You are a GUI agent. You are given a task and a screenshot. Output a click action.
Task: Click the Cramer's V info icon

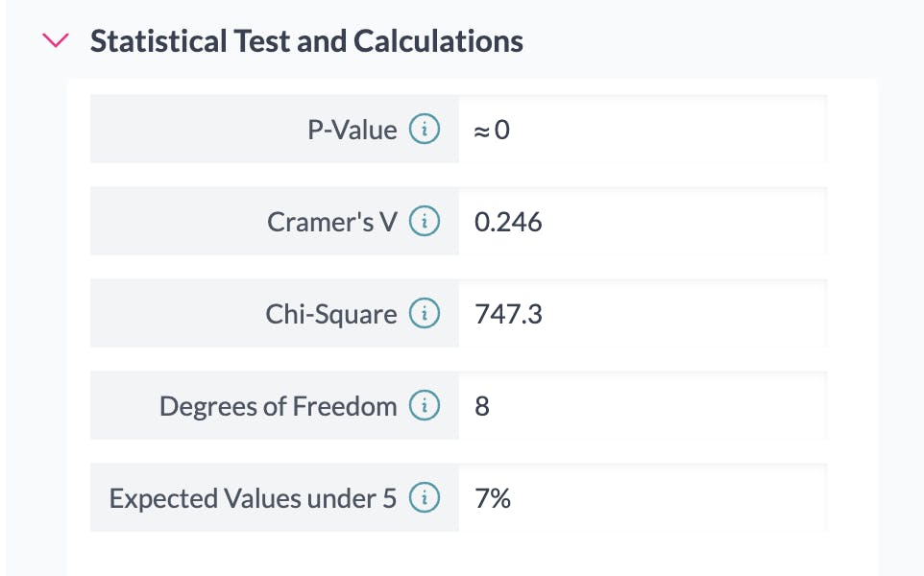(425, 222)
